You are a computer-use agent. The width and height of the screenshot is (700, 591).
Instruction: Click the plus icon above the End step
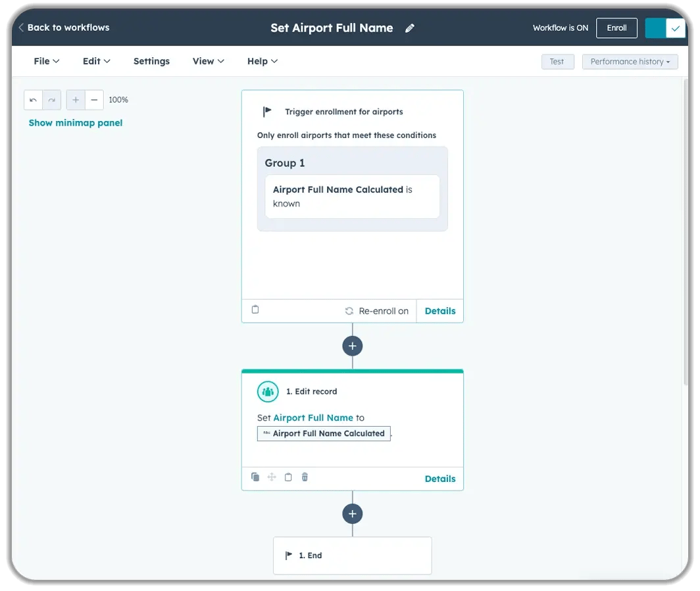tap(352, 513)
